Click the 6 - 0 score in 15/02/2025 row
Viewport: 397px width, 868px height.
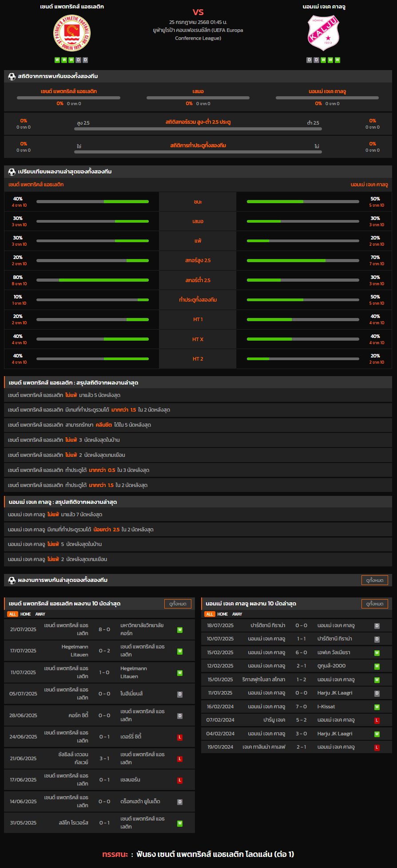pos(301,652)
